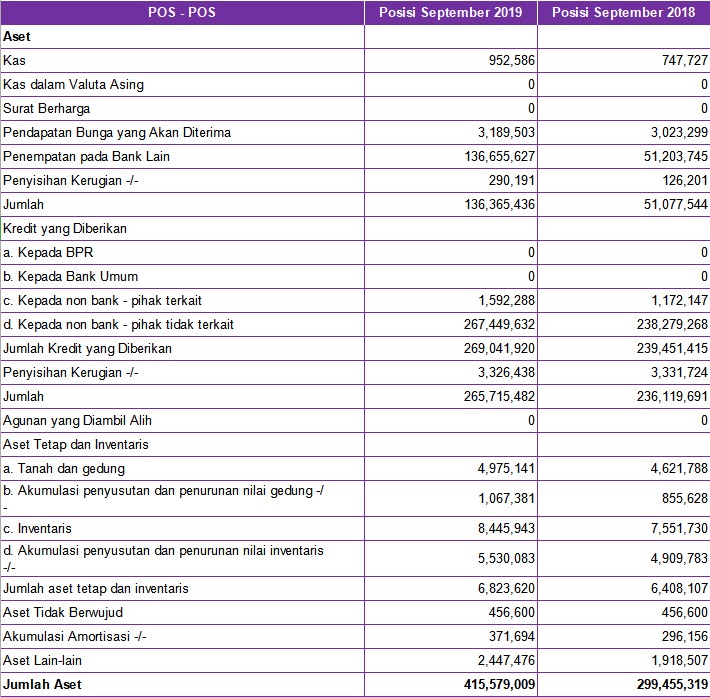Select the Tanah dan gedung value 4,975,141
Image resolution: width=710 pixels, height=697 pixels.
point(502,468)
